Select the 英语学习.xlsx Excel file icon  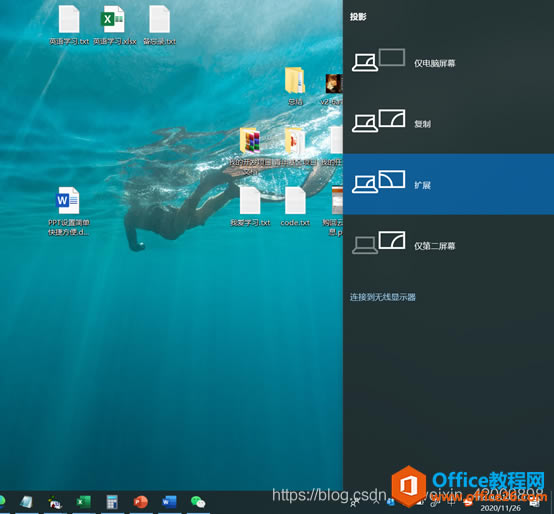(x=114, y=25)
